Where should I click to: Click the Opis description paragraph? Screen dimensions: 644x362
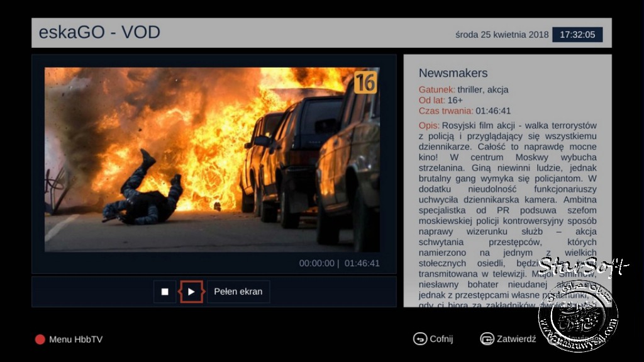pos(508,215)
